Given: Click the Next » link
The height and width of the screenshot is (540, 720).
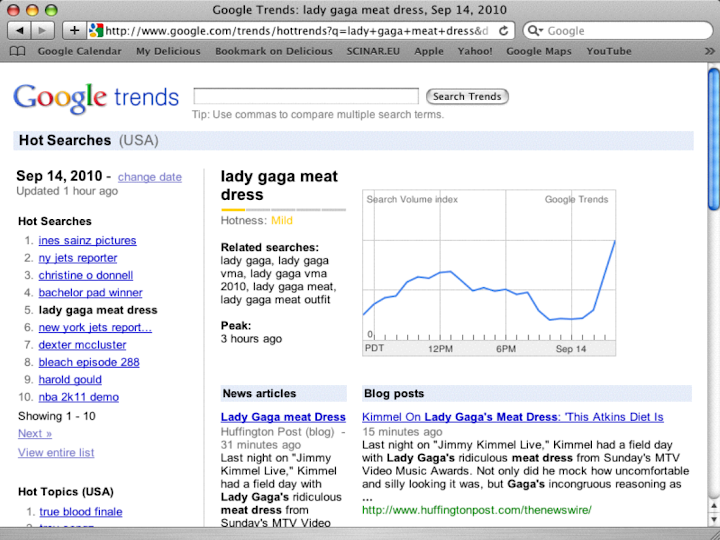Looking at the screenshot, I should click(x=35, y=433).
